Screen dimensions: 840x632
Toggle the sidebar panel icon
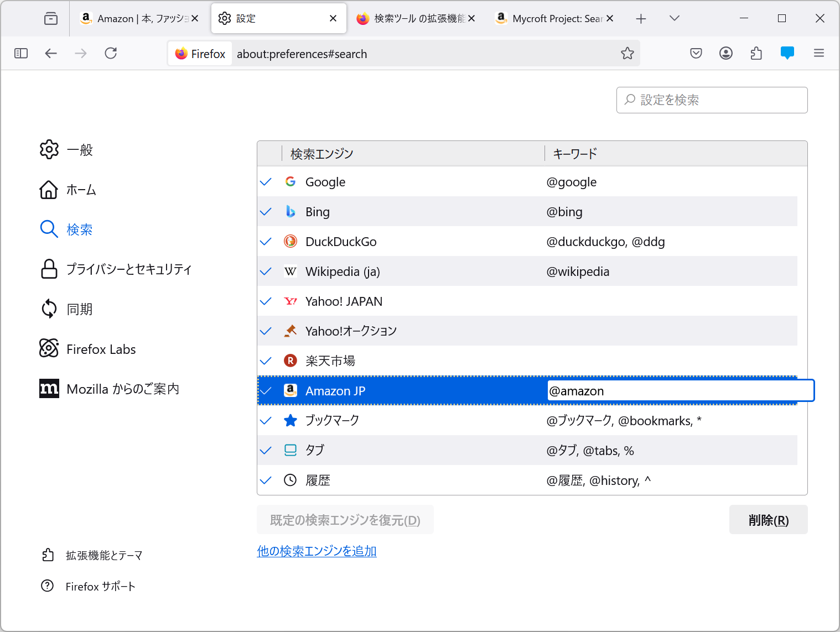click(21, 53)
